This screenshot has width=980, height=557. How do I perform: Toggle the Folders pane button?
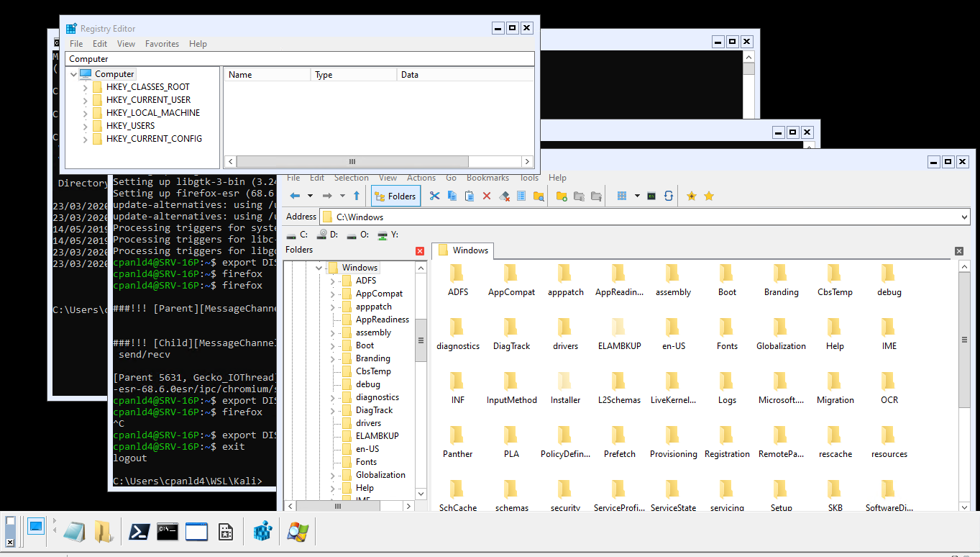coord(395,196)
